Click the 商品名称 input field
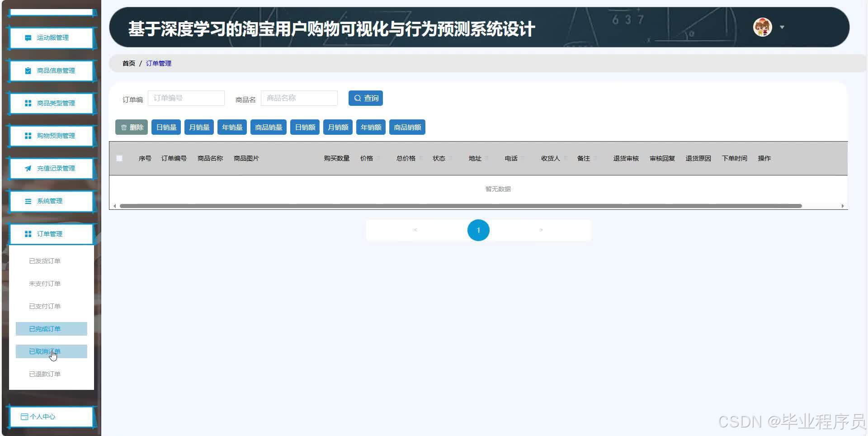The width and height of the screenshot is (868, 436). point(299,98)
